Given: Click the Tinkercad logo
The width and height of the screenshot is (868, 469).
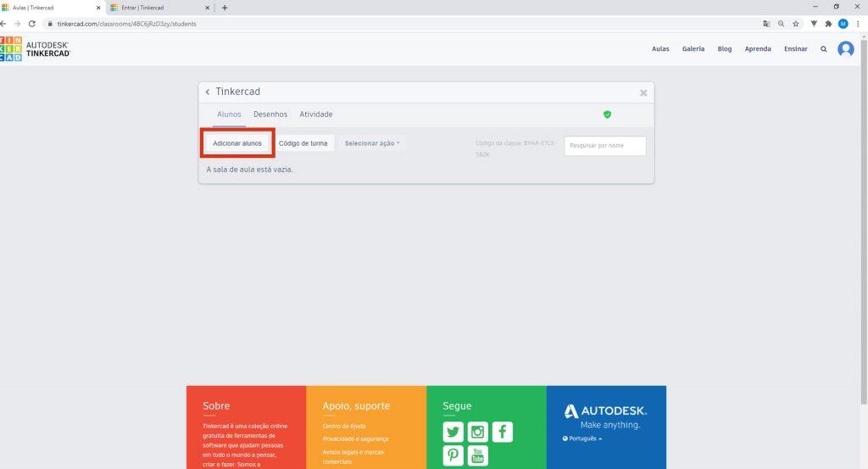Looking at the screenshot, I should click(35, 49).
